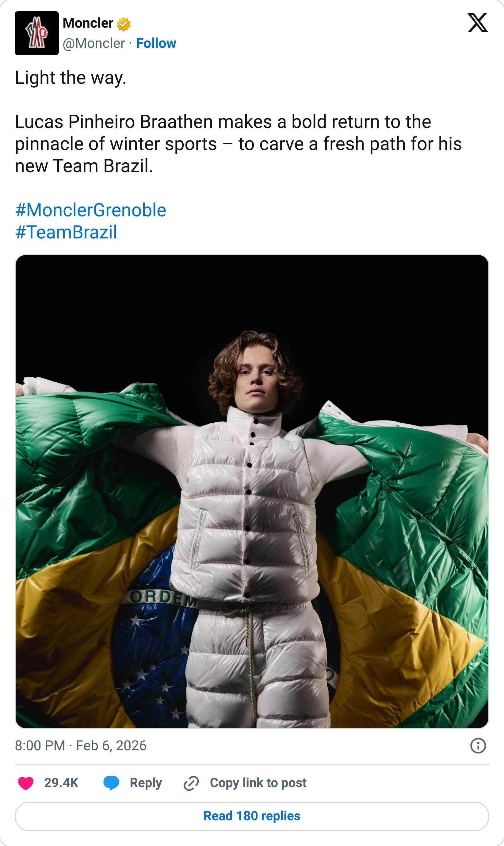Click the blue reply bubble icon
Image resolution: width=504 pixels, height=846 pixels.
tap(111, 783)
